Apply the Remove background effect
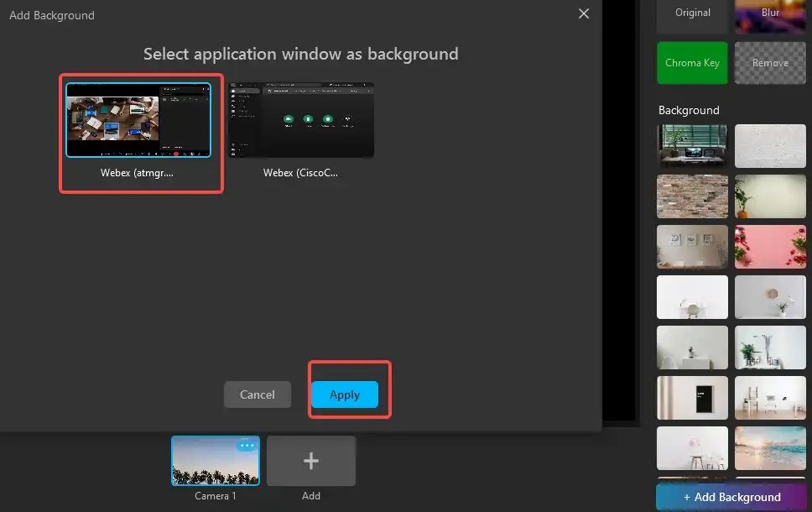812x512 pixels. pyautogui.click(x=769, y=63)
